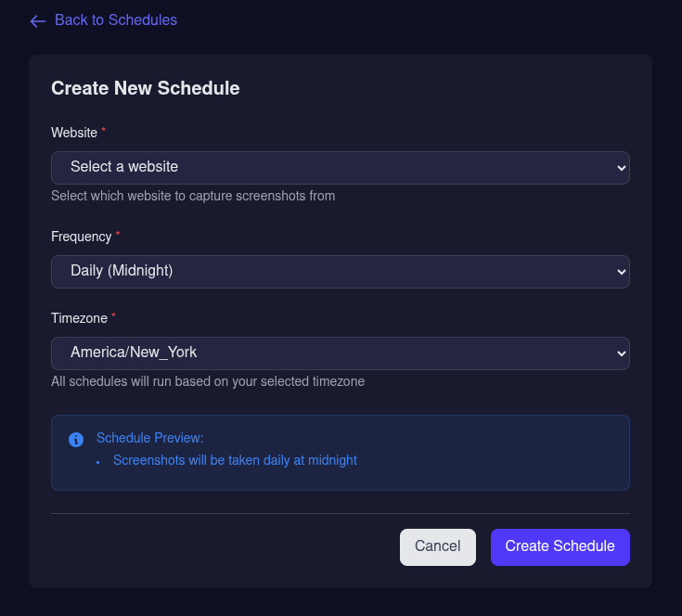Click the chevron arrow on the Frequency select
This screenshot has width=682, height=616.
(x=621, y=272)
